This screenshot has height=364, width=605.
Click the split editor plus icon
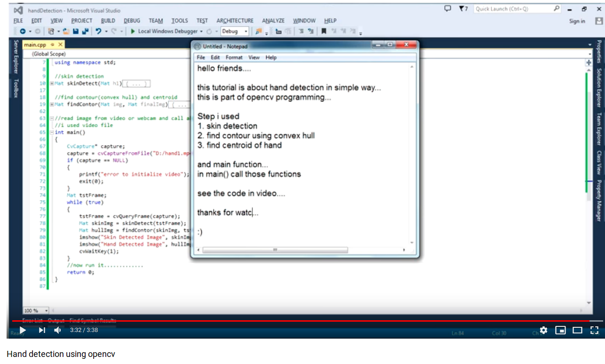[x=589, y=63]
